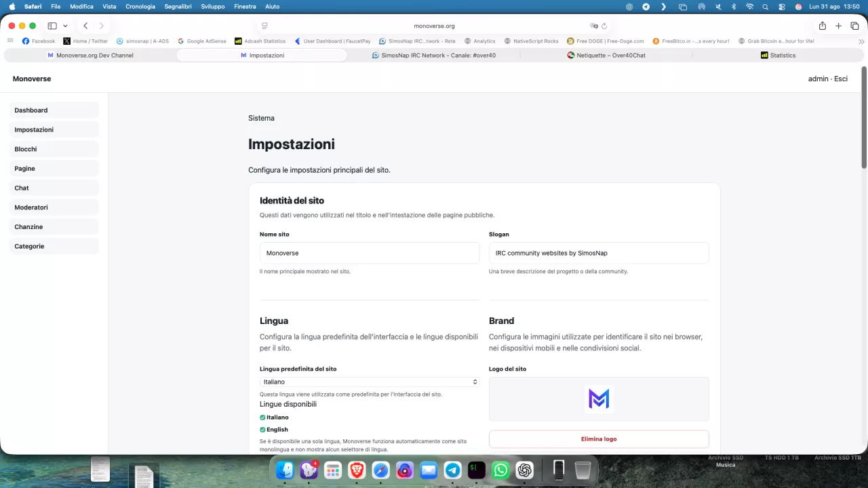Open Telegram from the dock

[x=452, y=470]
